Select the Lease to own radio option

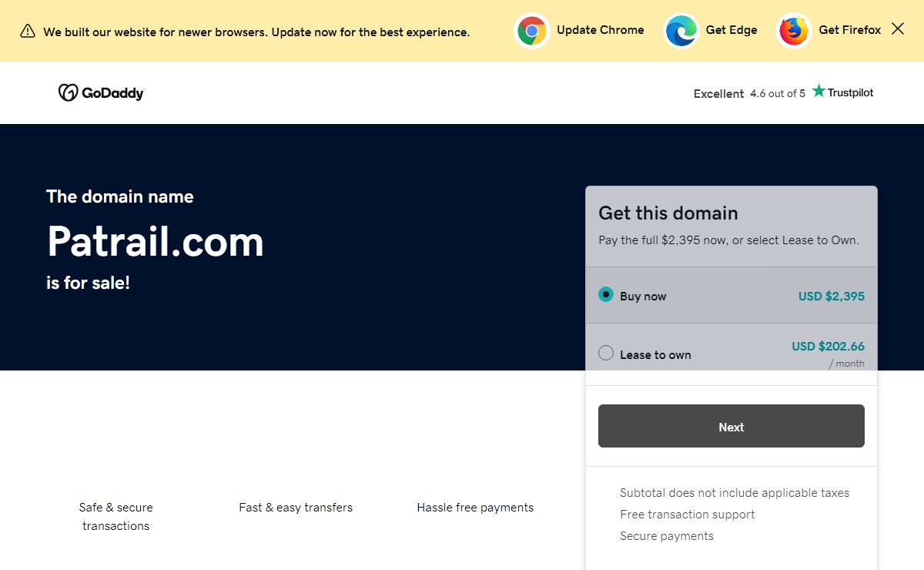pyautogui.click(x=606, y=353)
